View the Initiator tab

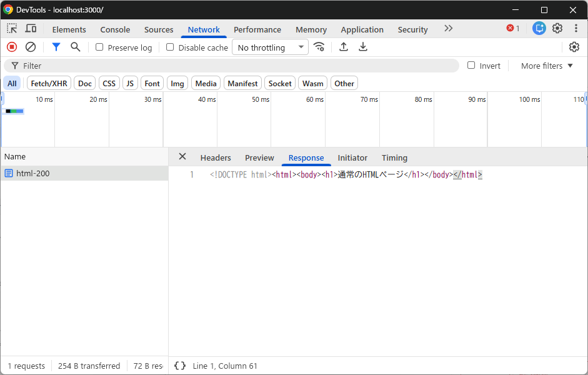click(x=352, y=158)
